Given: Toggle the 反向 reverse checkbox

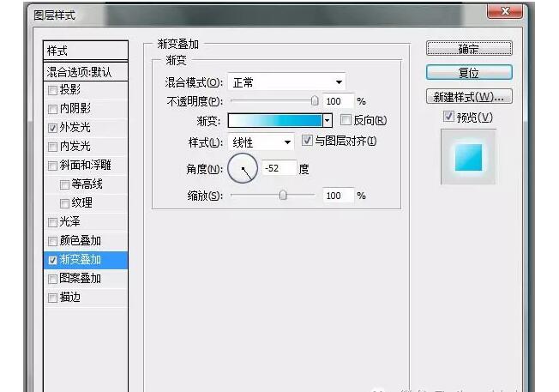Looking at the screenshot, I should (x=346, y=119).
